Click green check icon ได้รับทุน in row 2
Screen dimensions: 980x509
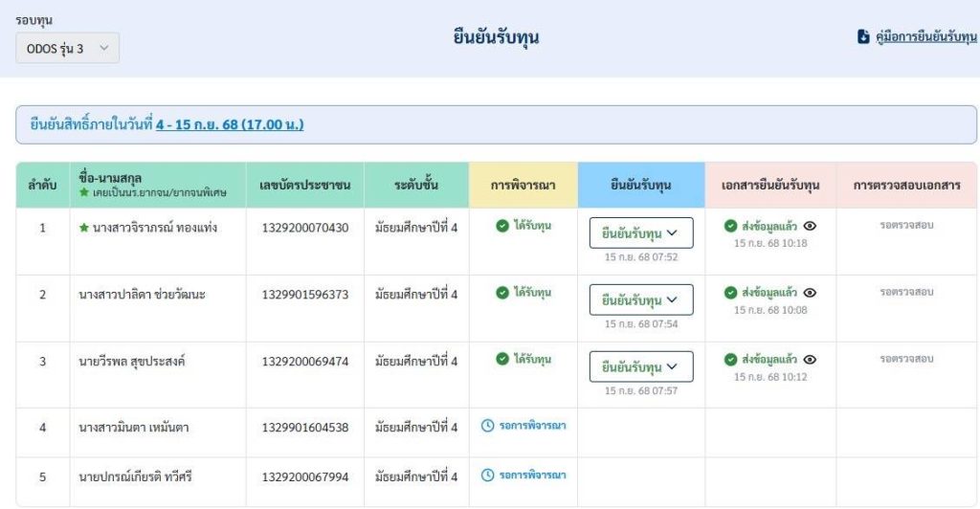click(x=501, y=293)
